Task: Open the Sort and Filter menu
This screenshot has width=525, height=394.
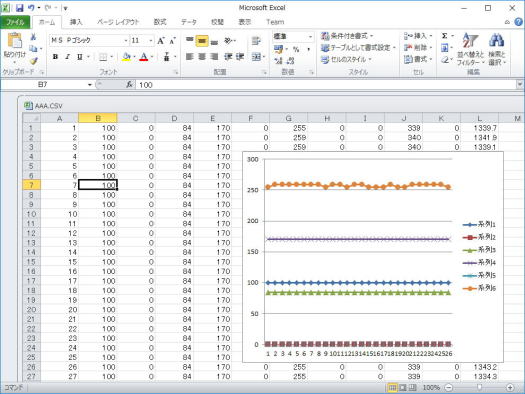Action: click(x=470, y=49)
